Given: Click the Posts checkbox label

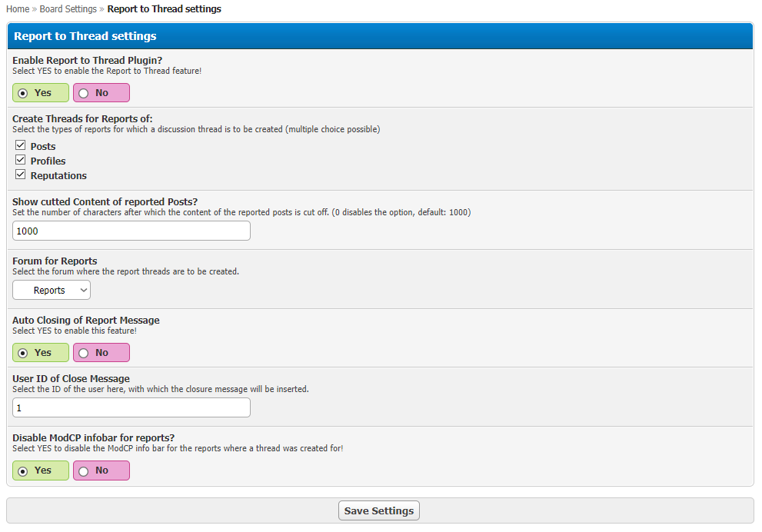Looking at the screenshot, I should [x=43, y=146].
